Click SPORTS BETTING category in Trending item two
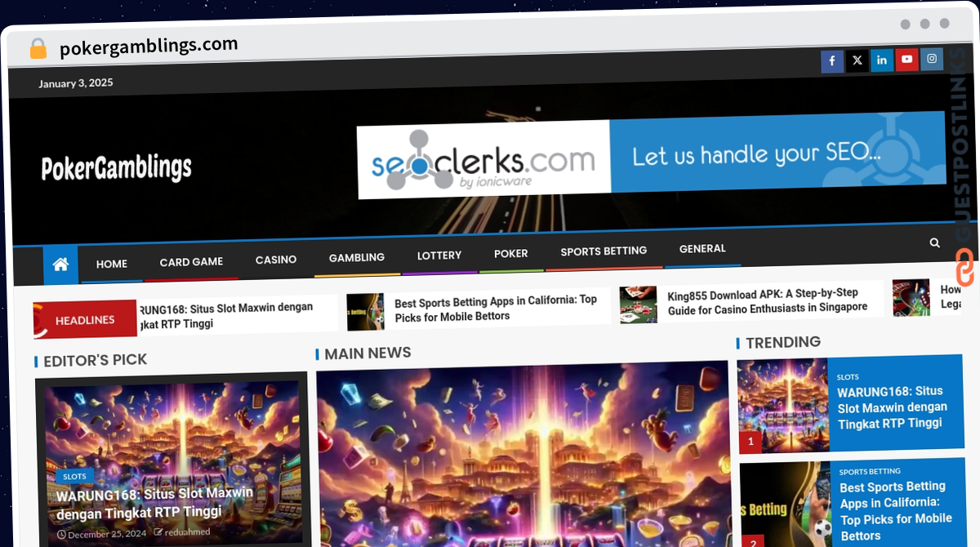 tap(870, 471)
